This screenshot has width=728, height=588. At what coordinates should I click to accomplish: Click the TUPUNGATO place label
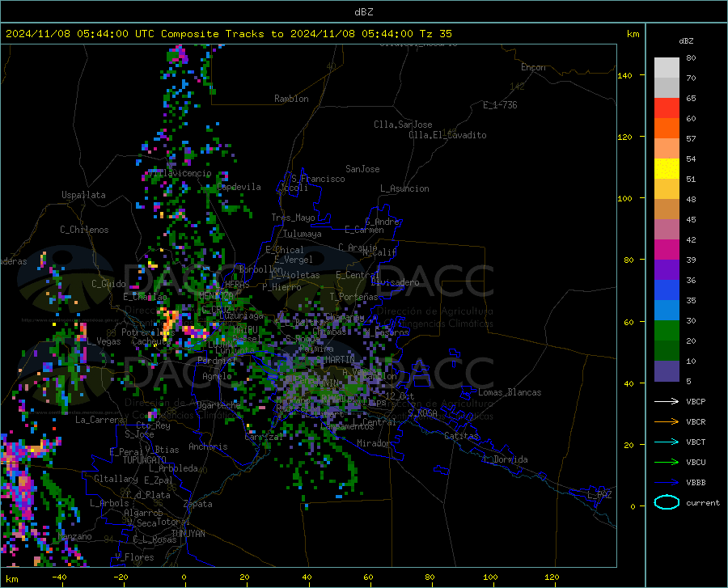[145, 459]
